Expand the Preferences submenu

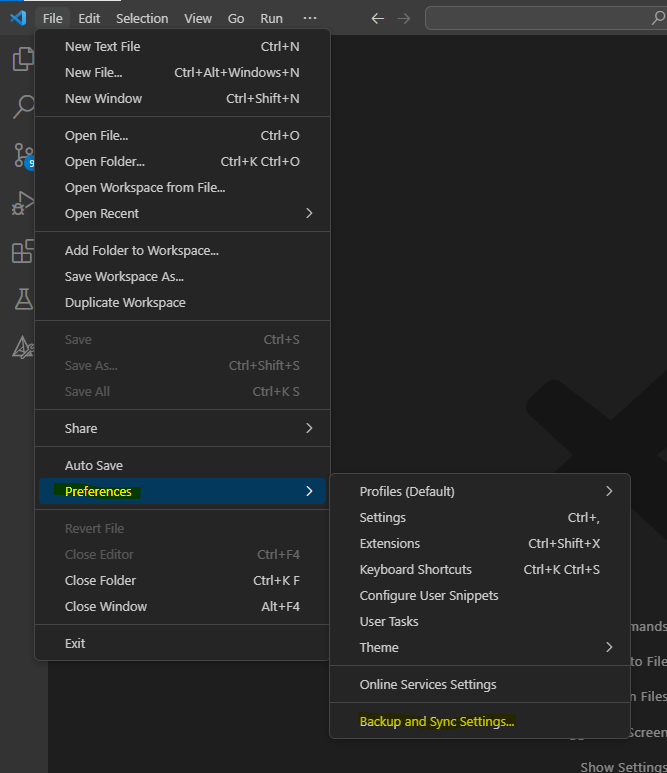click(182, 492)
